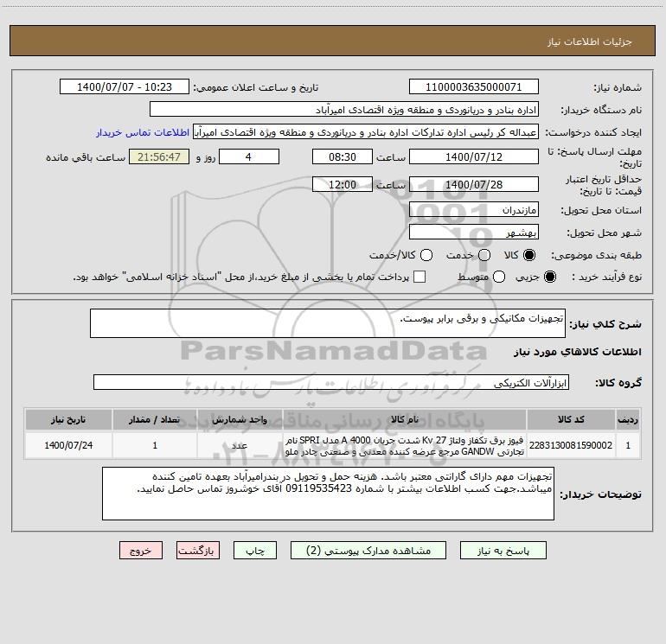The image size is (666, 644).
Task: Click the بازگشت back button
Action: [x=198, y=550]
